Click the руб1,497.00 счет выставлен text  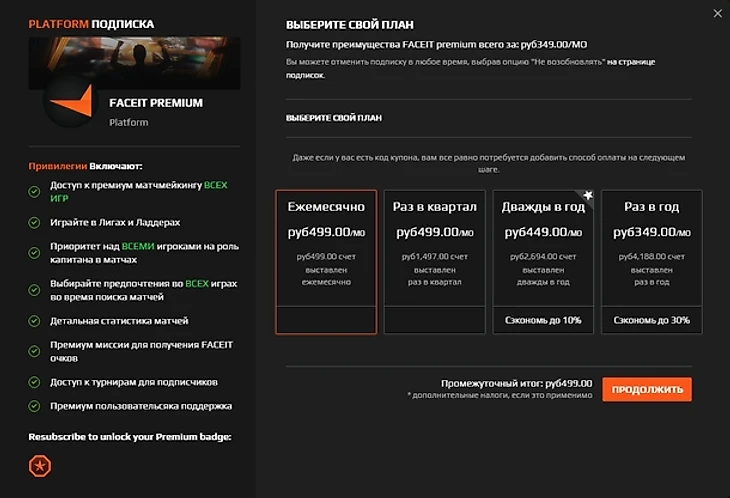(434, 263)
